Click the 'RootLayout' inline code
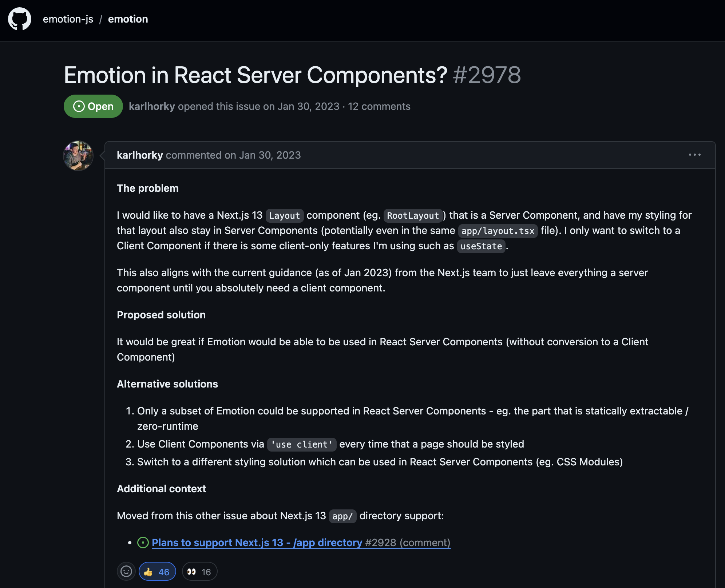 click(x=413, y=215)
